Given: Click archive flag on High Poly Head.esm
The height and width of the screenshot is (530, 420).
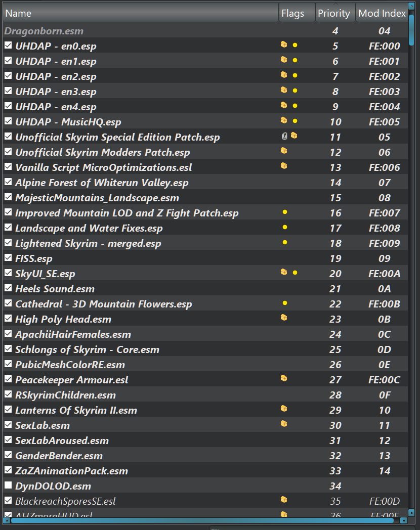Looking at the screenshot, I should [284, 318].
